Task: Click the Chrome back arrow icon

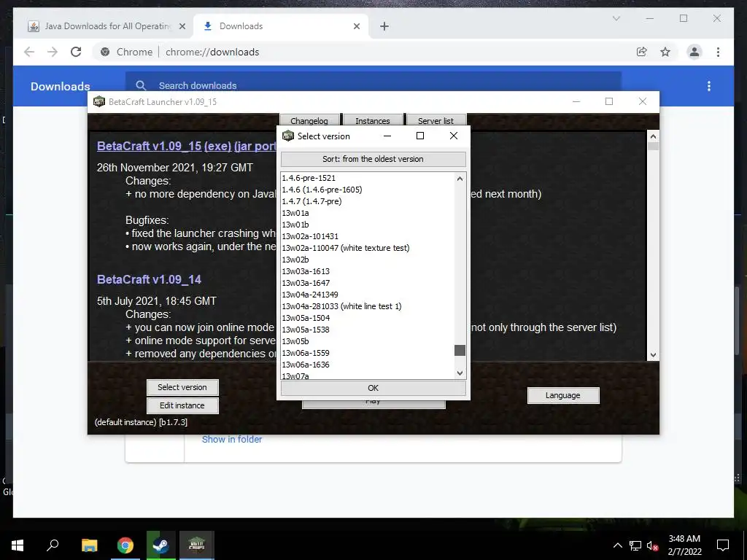Action: (x=29, y=52)
